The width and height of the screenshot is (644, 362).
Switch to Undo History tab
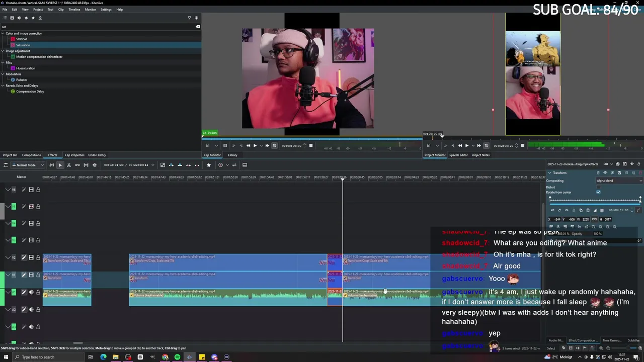[x=97, y=155]
